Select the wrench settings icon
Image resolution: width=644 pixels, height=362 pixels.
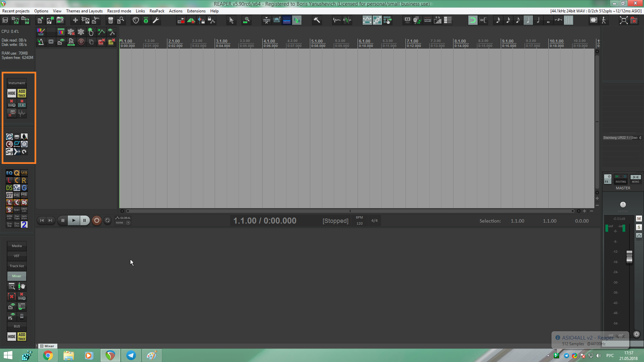click(156, 20)
